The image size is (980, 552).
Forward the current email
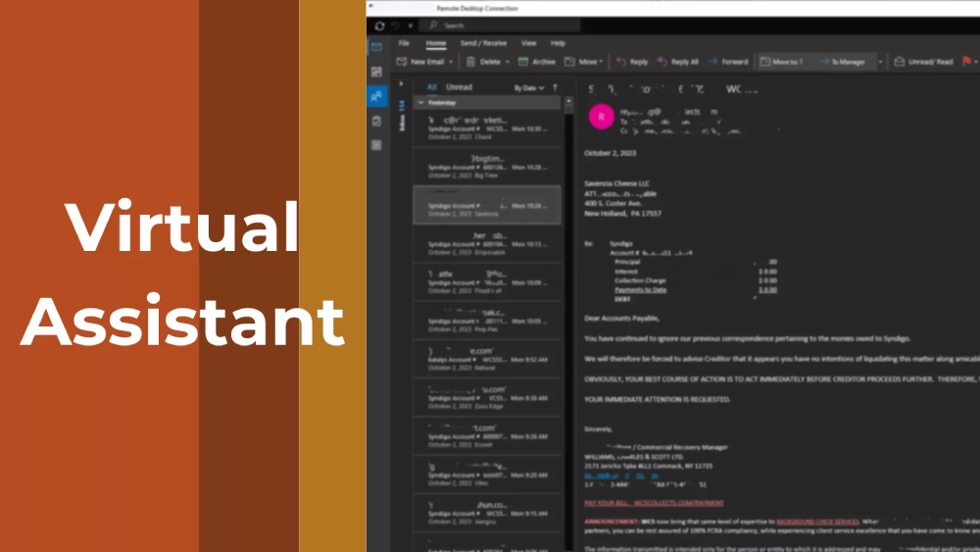point(728,62)
